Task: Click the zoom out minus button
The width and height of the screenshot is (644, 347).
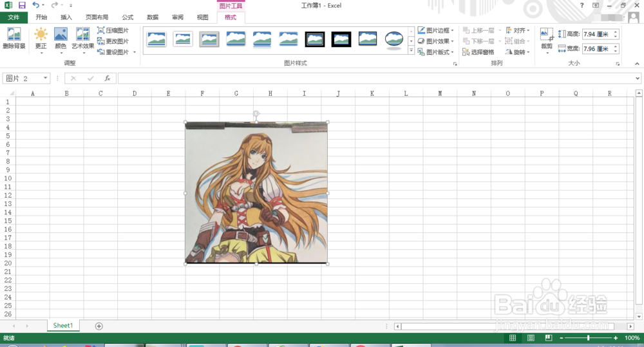Action: [x=562, y=338]
